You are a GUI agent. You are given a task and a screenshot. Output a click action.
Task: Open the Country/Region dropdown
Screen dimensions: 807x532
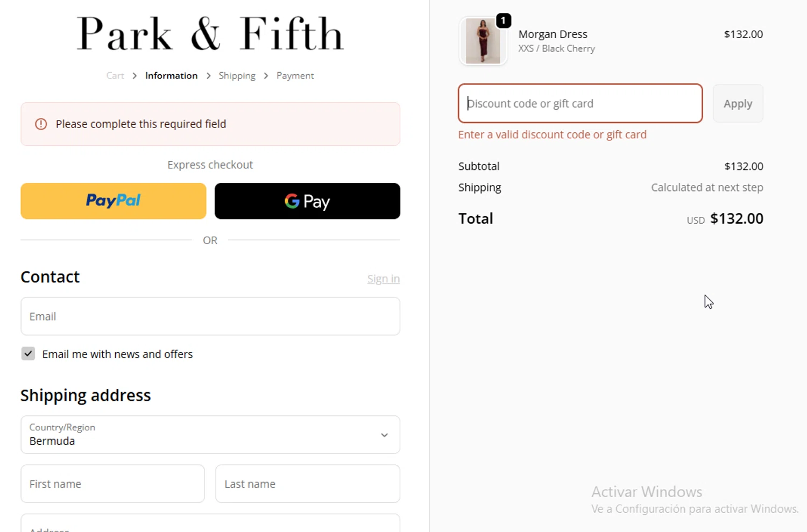(x=210, y=435)
